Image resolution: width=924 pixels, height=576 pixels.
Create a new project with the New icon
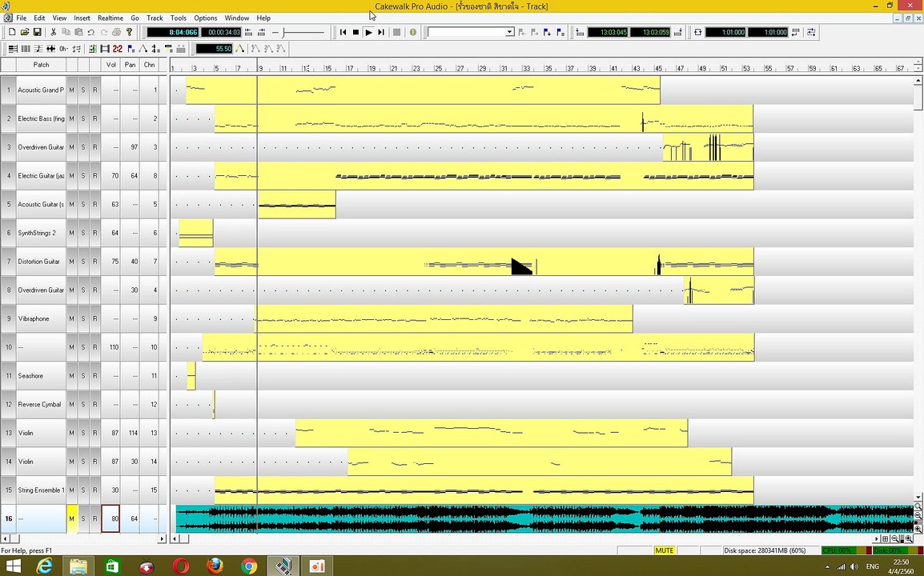point(12,32)
